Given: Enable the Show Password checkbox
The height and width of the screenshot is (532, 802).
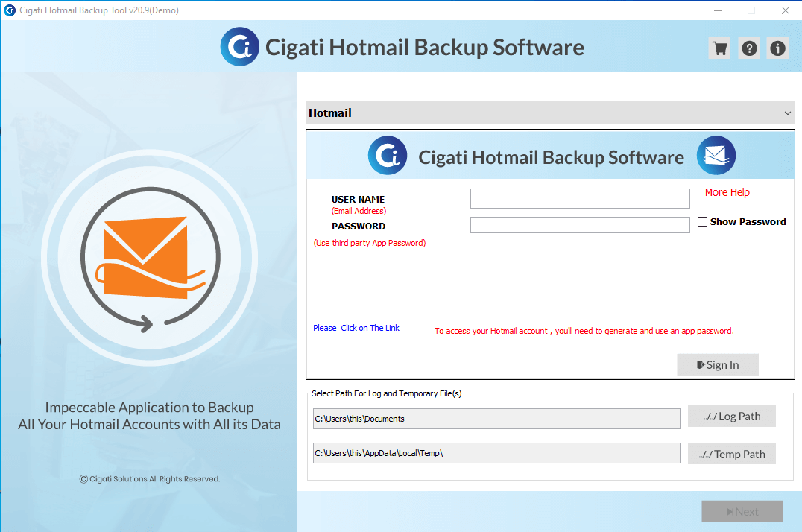Looking at the screenshot, I should tap(702, 221).
